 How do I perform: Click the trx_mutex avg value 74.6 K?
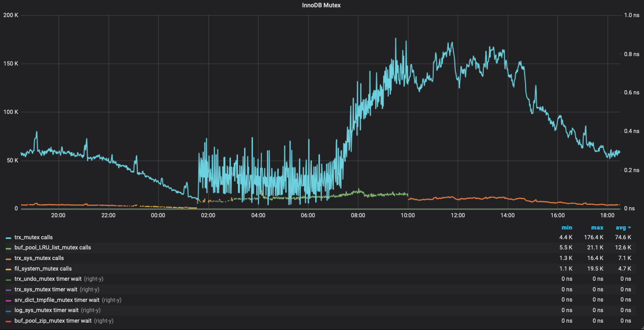pos(623,237)
